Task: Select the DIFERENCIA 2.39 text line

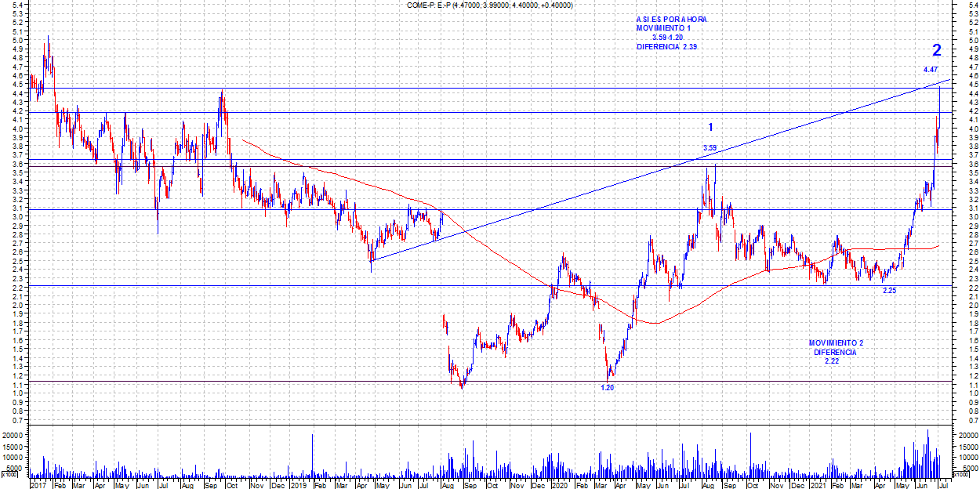Action: [x=666, y=47]
